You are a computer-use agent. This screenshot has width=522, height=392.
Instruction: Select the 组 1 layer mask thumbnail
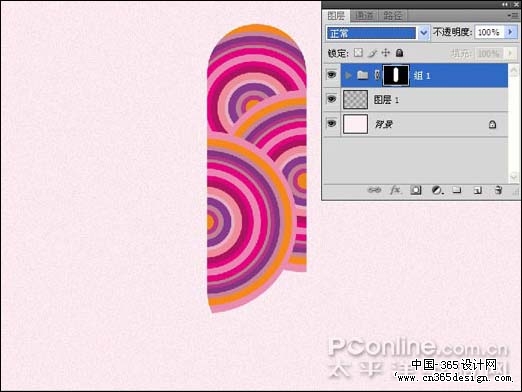396,75
